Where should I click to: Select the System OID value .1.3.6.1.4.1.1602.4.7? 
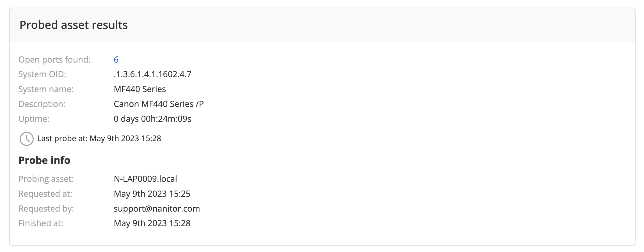click(152, 74)
